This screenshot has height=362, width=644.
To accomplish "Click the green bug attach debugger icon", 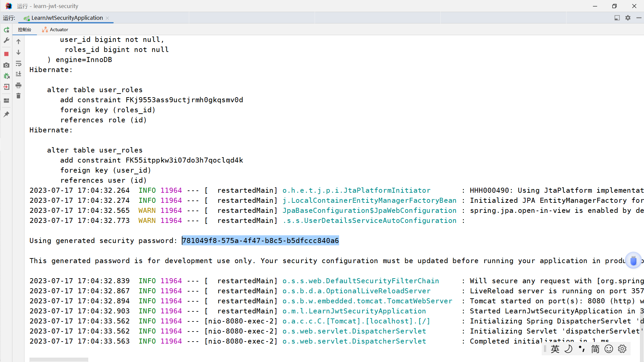I will 6,76.
